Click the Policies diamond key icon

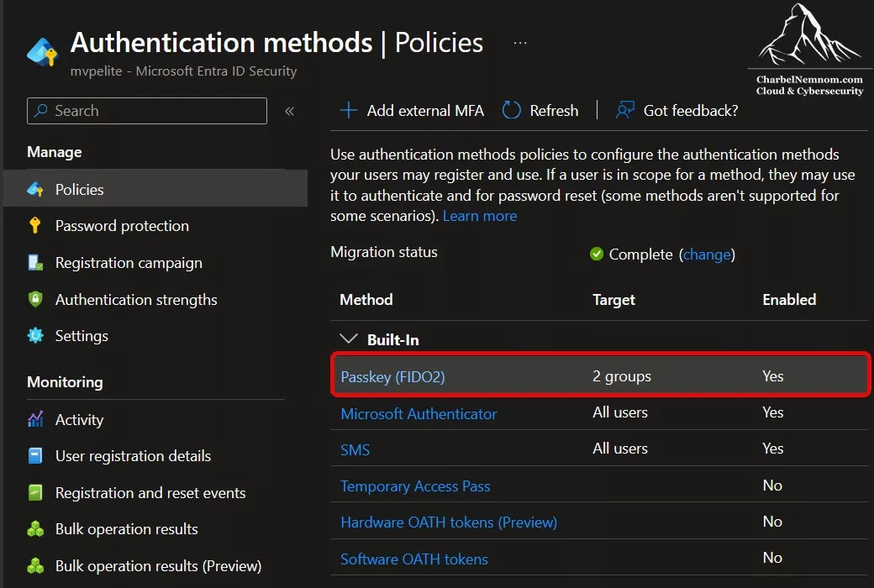(35, 190)
